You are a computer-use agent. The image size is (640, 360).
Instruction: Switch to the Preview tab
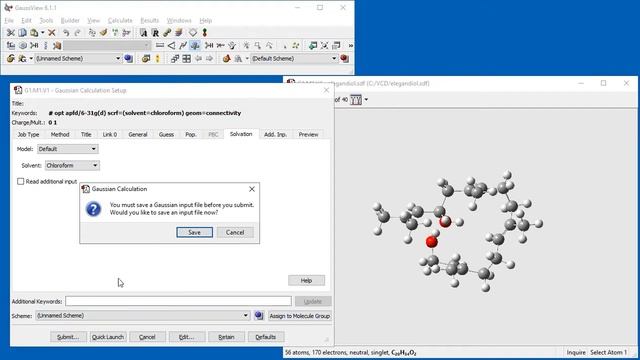click(308, 134)
